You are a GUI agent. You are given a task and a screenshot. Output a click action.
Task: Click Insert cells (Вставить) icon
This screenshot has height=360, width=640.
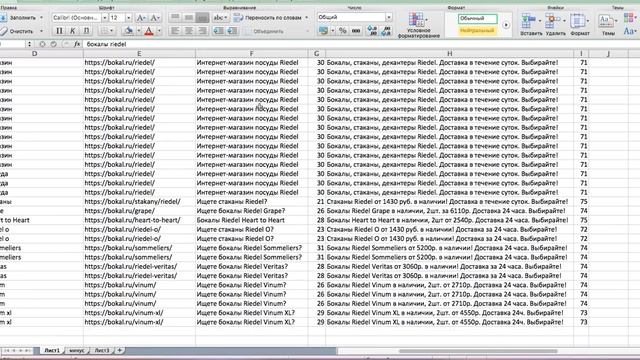click(529, 20)
